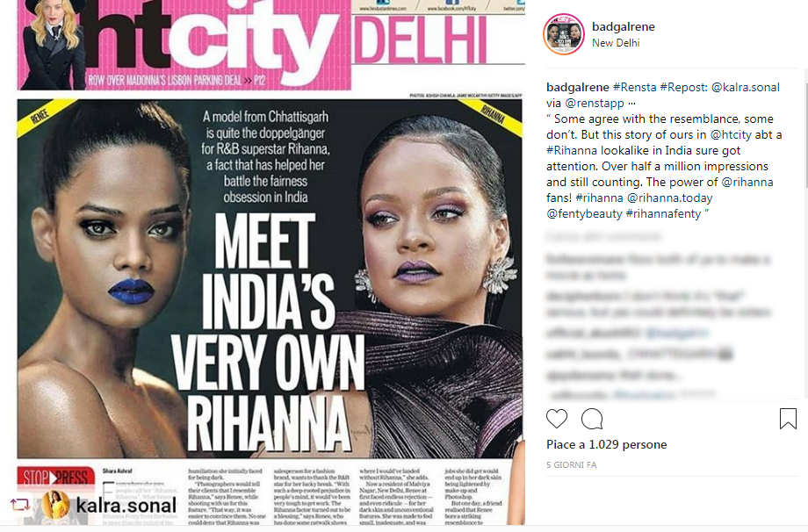
Task: Like the post with the heart icon
Action: click(557, 419)
